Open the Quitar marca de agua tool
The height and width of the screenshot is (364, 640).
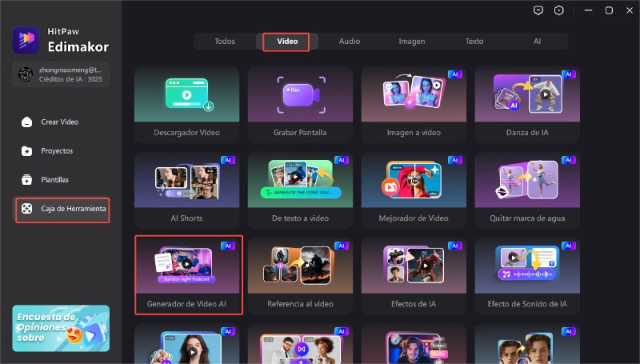527,190
